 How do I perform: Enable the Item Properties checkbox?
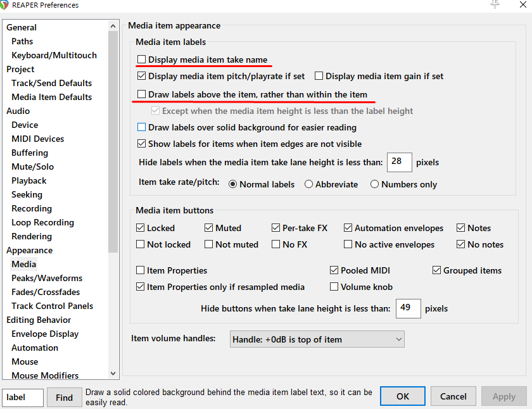click(140, 270)
